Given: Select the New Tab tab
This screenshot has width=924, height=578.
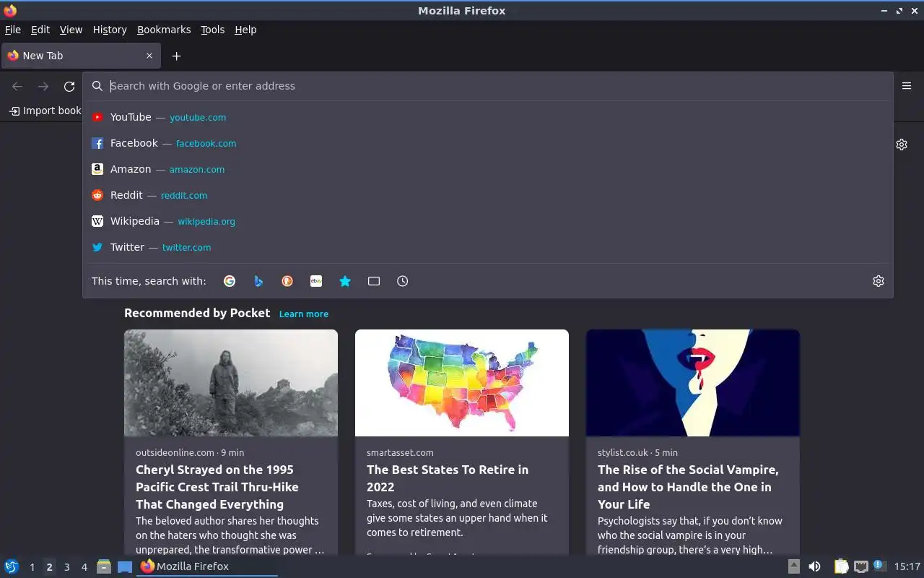Looking at the screenshot, I should (x=81, y=56).
